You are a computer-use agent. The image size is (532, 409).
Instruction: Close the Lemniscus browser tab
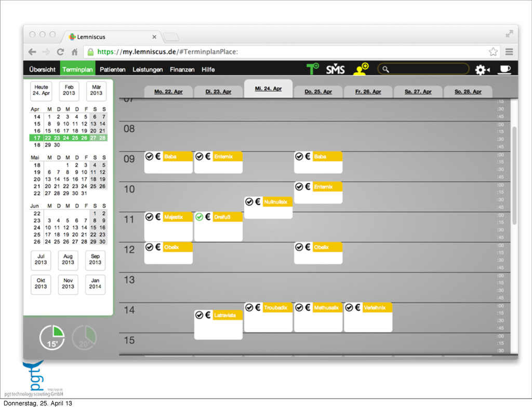(154, 37)
